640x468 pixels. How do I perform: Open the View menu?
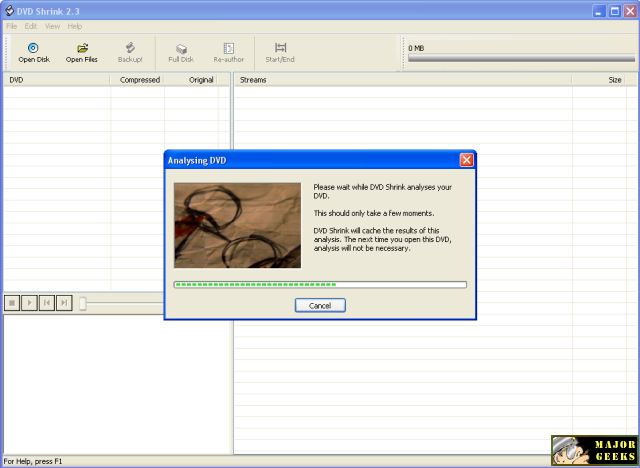[x=52, y=27]
